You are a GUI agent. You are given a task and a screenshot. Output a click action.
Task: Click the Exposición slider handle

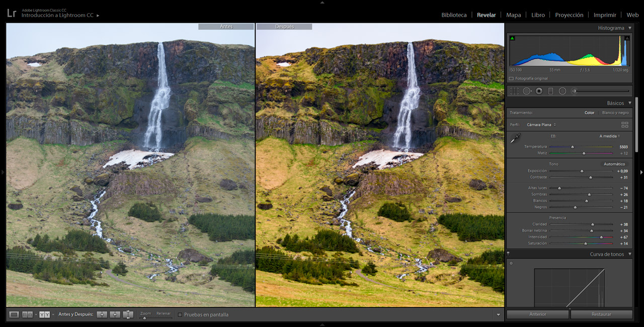(x=582, y=171)
